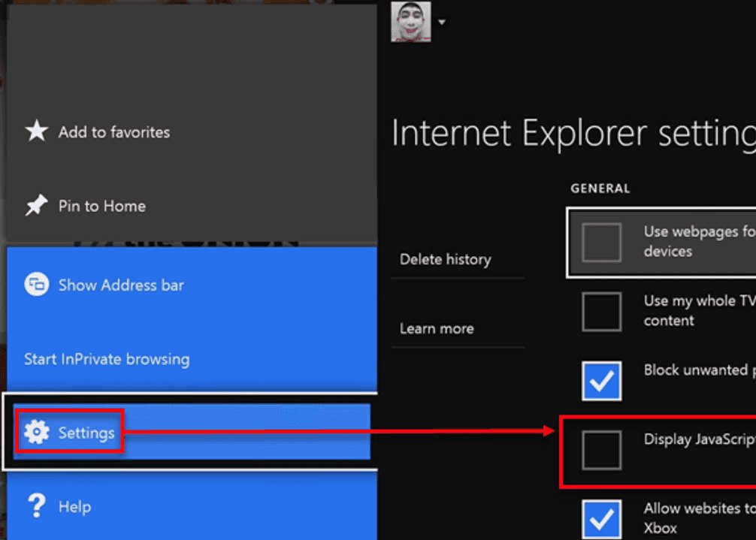Enable Use my whole TV content checkbox
The image size is (756, 540).
601,312
